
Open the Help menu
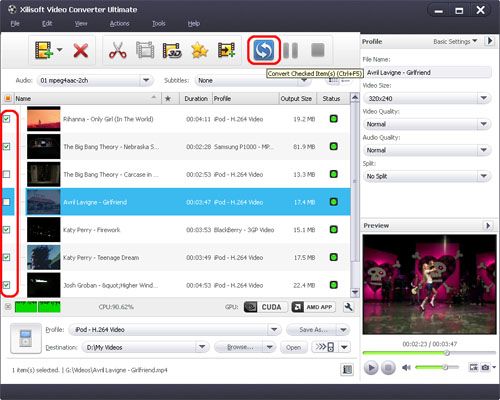[x=194, y=23]
